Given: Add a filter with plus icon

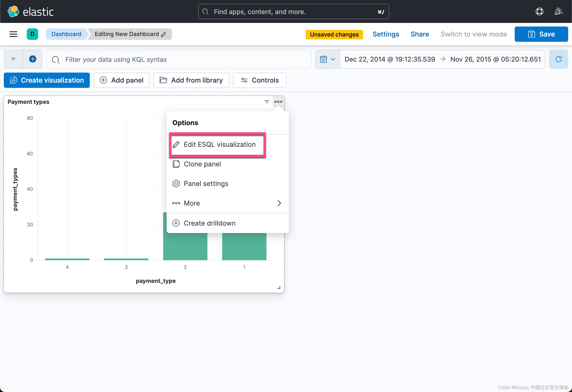Looking at the screenshot, I should [x=33, y=59].
